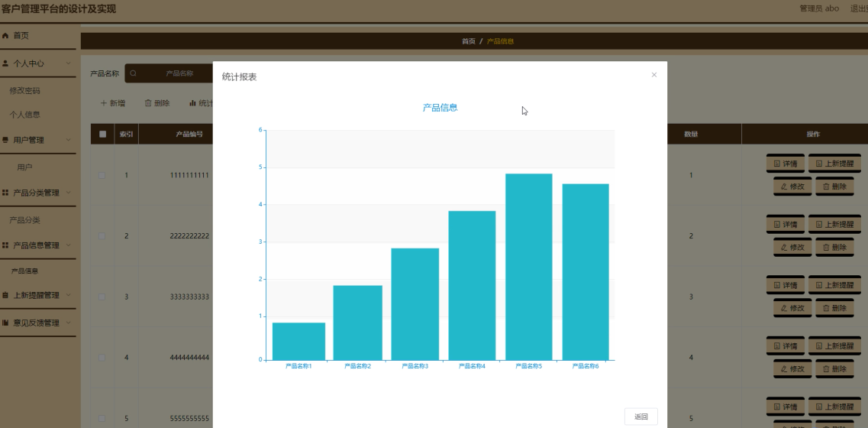
Task: Click the chart icon beside 意见反馈管理
Action: 6,323
